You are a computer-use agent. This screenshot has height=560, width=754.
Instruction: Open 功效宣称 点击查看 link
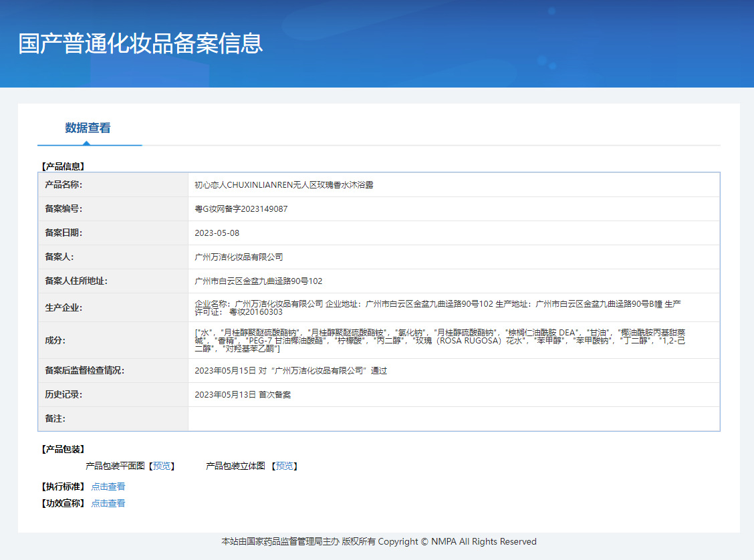pos(108,503)
